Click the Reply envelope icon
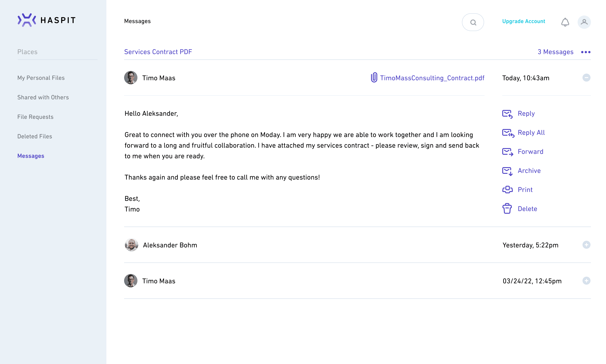Screen dimensions: 606x364 click(507, 114)
